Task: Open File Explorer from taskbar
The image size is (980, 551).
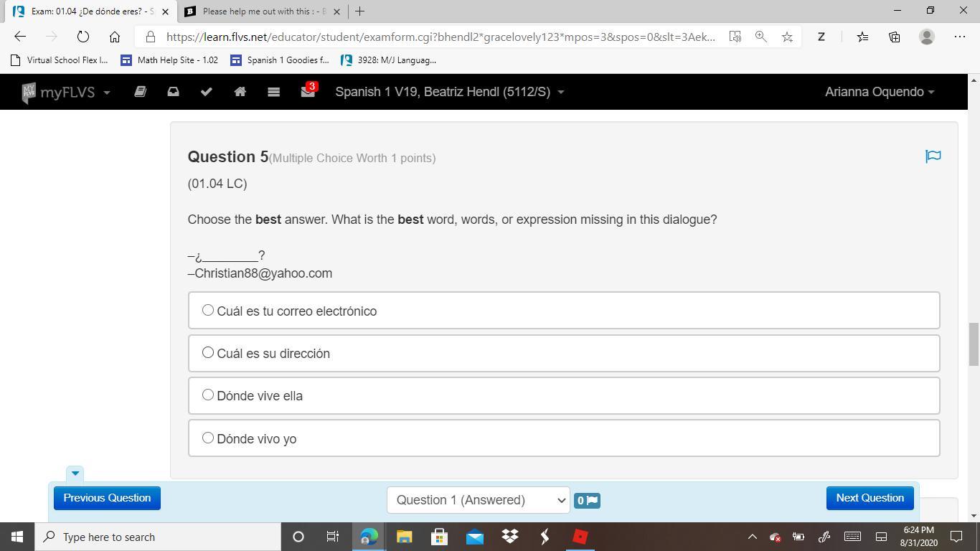Action: coord(404,537)
